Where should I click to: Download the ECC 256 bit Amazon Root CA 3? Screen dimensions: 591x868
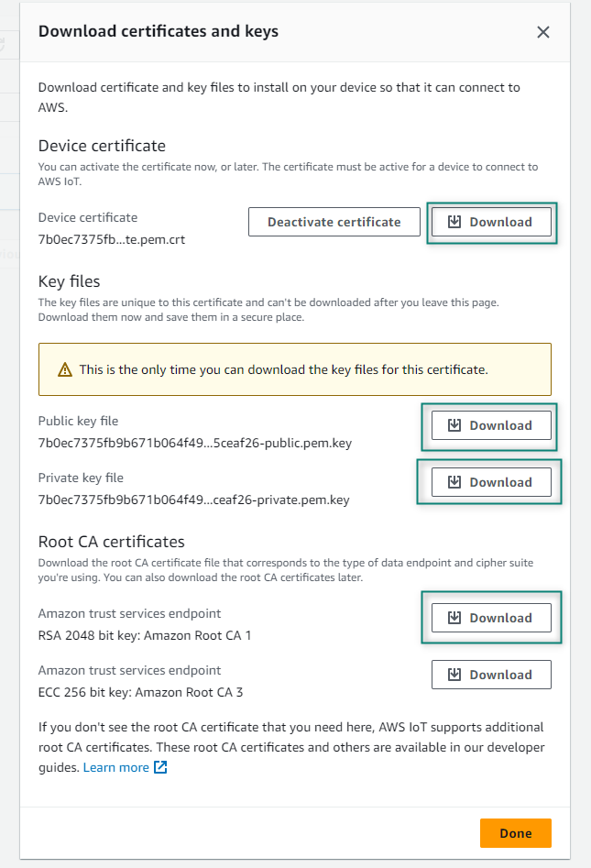491,675
